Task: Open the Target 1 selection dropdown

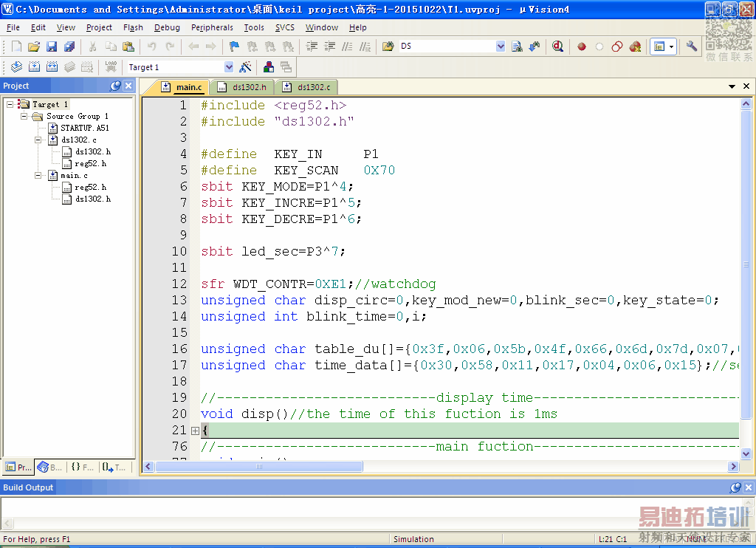Action: [x=228, y=67]
